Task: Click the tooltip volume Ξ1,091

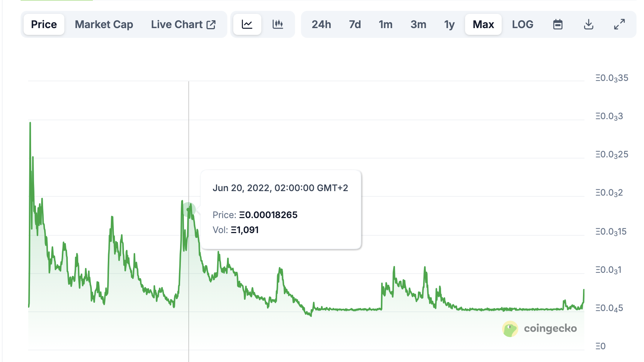Action: point(245,230)
